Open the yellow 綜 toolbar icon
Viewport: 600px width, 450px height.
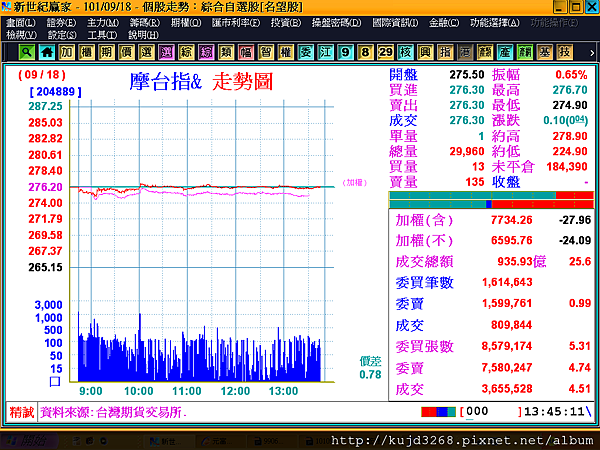point(186,52)
